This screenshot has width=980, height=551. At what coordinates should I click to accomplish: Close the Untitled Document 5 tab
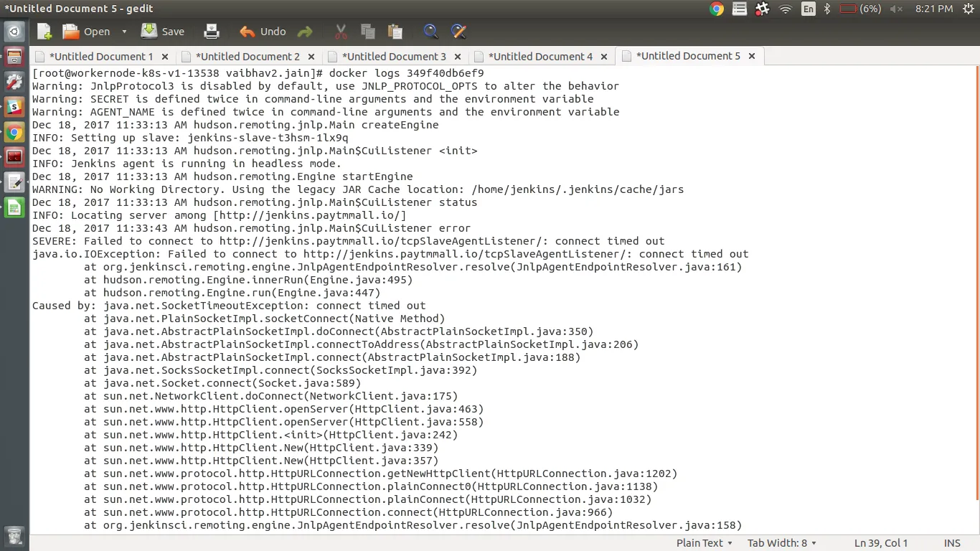coord(752,57)
